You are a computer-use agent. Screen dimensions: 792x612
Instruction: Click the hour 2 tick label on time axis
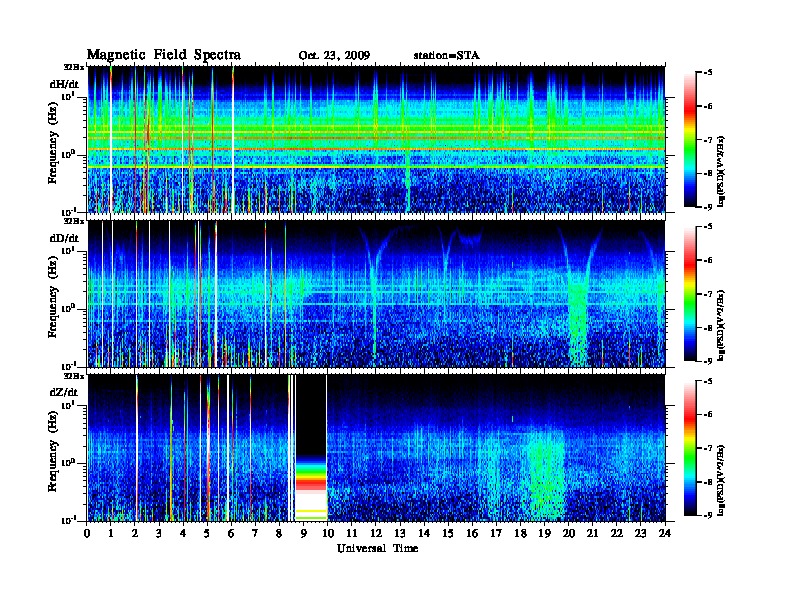(x=135, y=533)
